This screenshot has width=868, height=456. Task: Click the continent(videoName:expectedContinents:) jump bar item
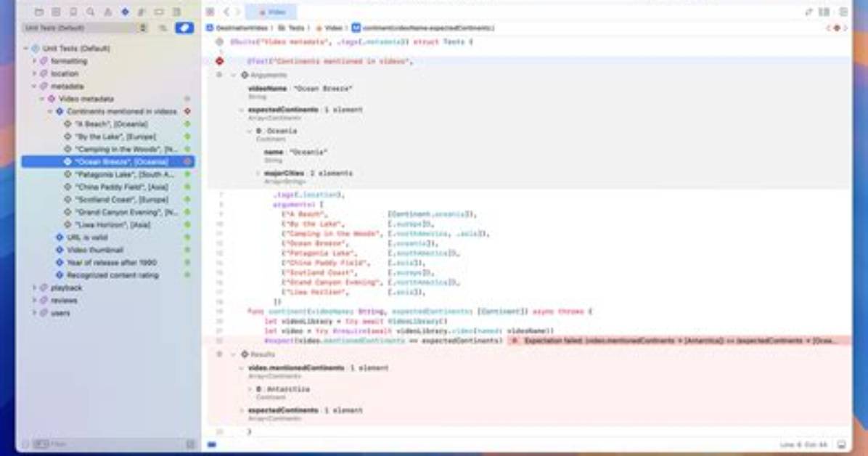[424, 28]
